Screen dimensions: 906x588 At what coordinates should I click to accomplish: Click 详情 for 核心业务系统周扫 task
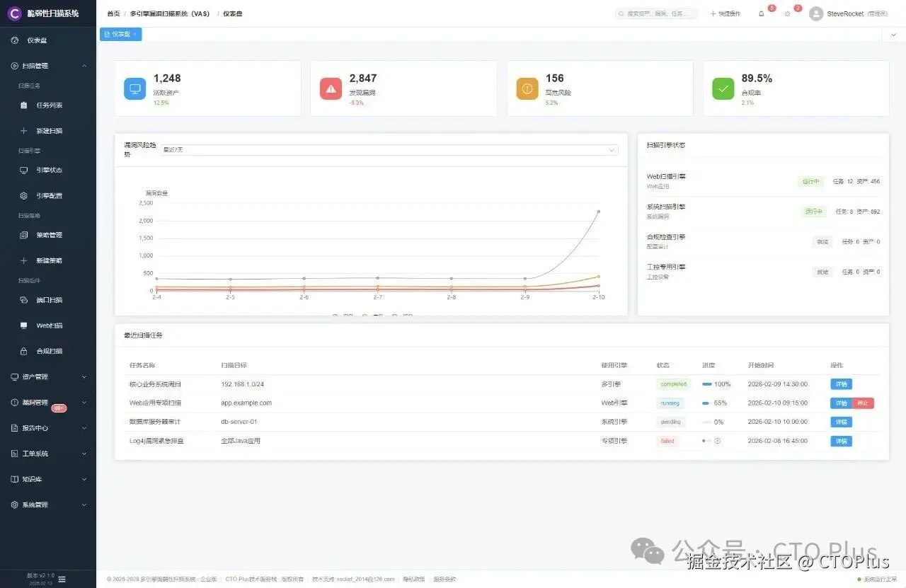click(841, 384)
